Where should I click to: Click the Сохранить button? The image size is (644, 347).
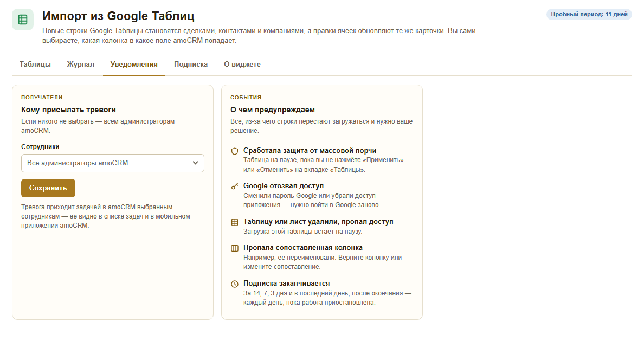48,188
